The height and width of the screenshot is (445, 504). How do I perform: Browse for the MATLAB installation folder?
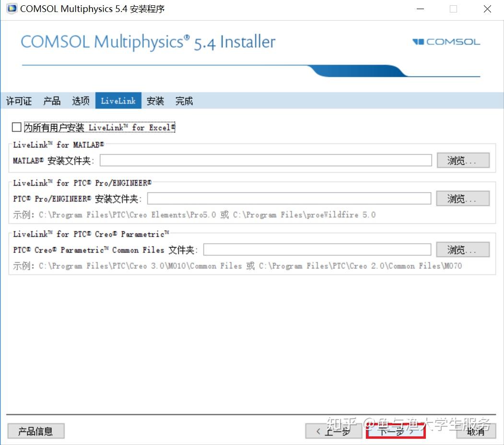point(462,160)
